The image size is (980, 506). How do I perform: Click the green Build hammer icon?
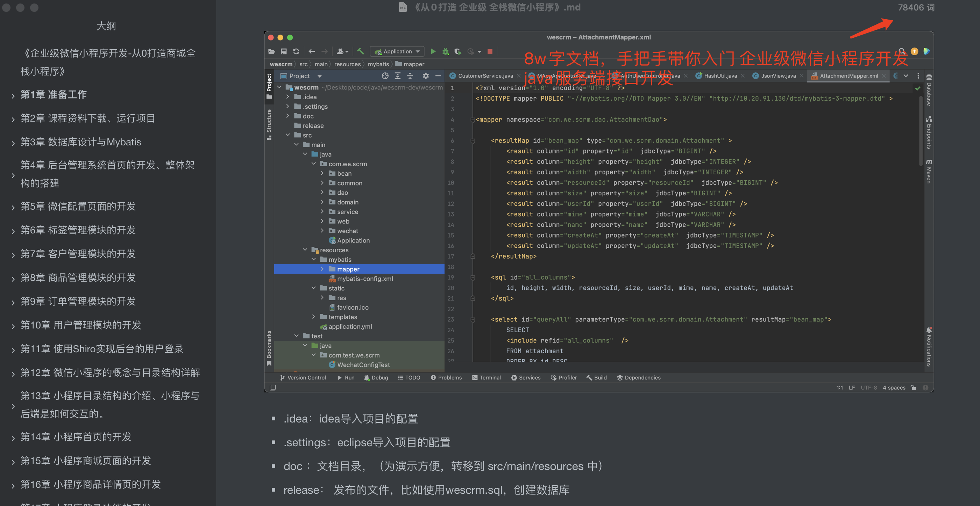point(361,51)
